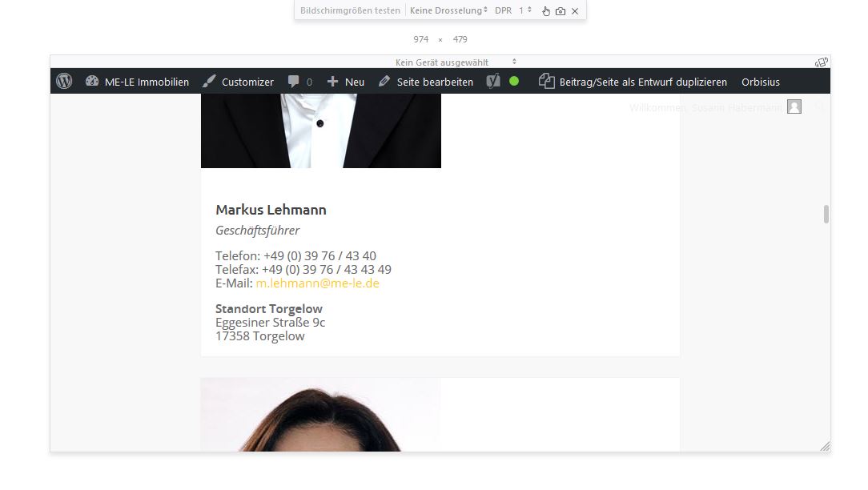Click the plus icon beside Neu

[x=332, y=82]
